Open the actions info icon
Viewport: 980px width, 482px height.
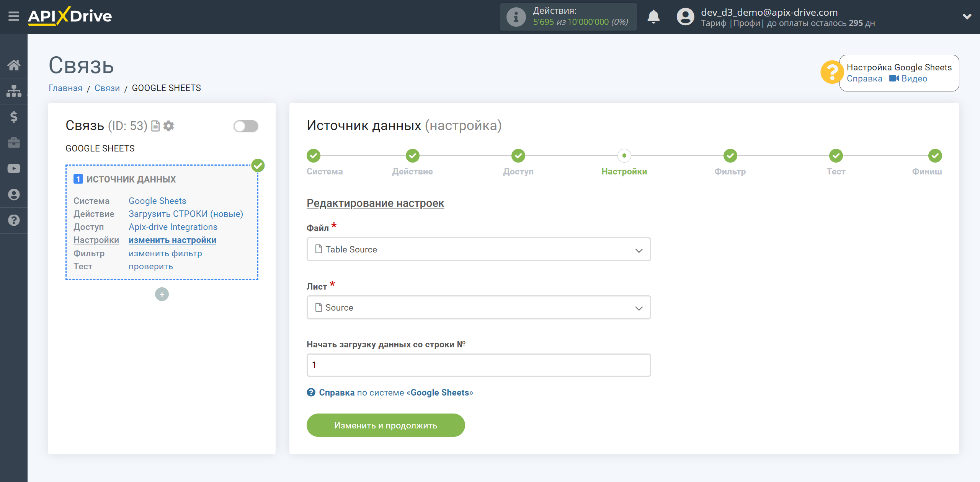pos(516,17)
